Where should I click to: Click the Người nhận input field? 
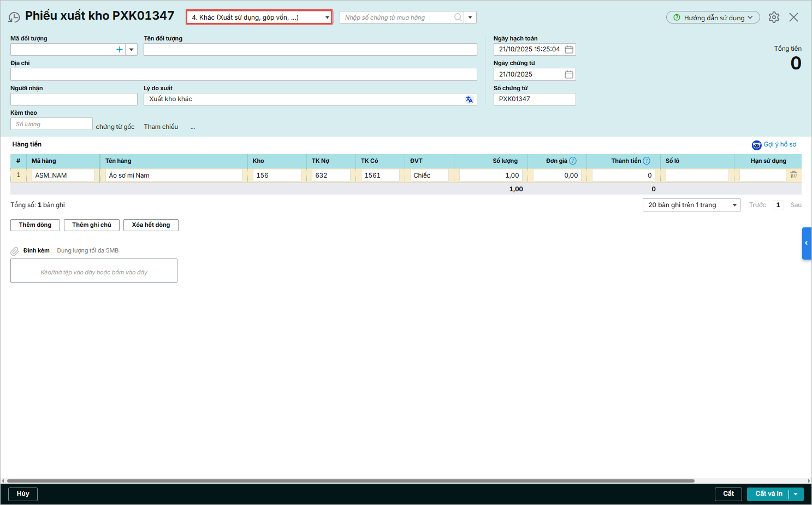click(x=74, y=99)
